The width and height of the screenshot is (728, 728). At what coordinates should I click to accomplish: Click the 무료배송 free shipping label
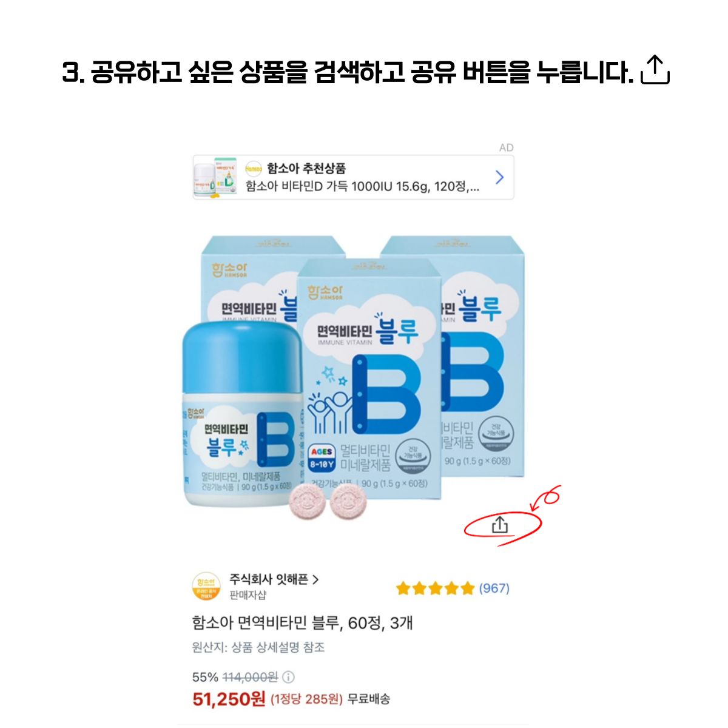[x=369, y=699]
